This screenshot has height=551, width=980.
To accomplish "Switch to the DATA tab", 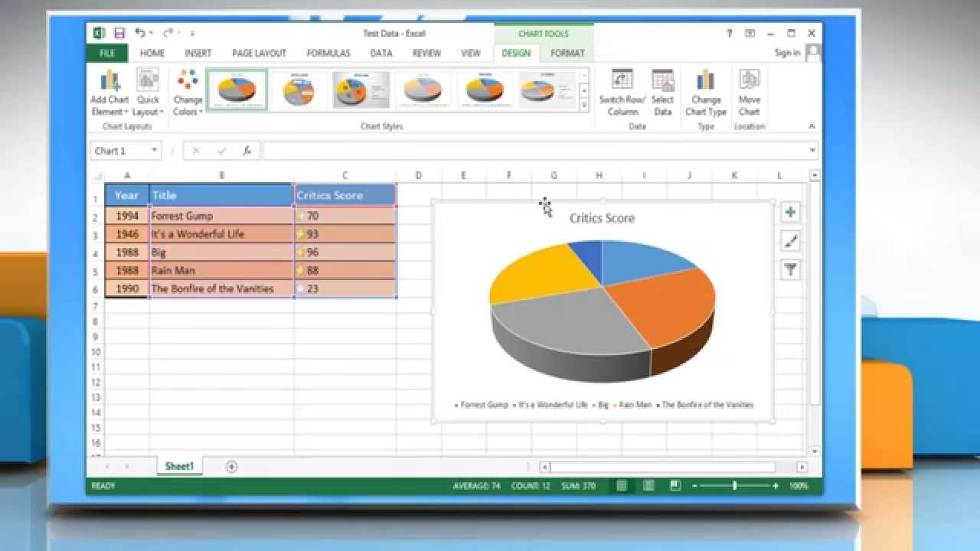I will (x=381, y=53).
